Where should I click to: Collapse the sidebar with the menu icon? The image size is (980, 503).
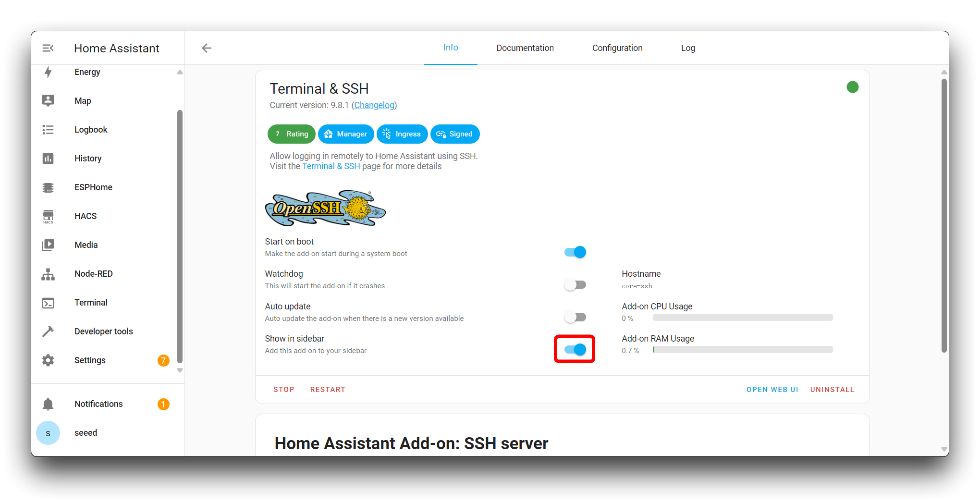pyautogui.click(x=48, y=48)
